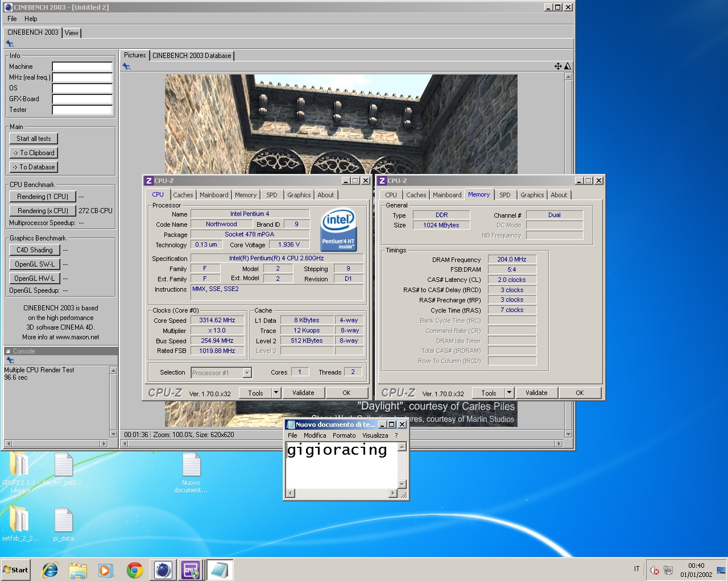This screenshot has height=582, width=728.
Task: Run the Rendering (x CPU) benchmark
Action: (43, 211)
